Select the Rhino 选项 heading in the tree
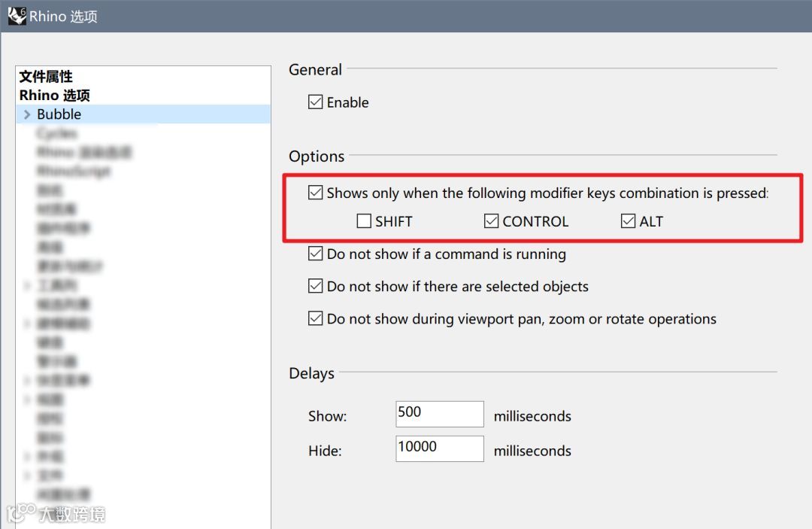812x529 pixels. (54, 96)
